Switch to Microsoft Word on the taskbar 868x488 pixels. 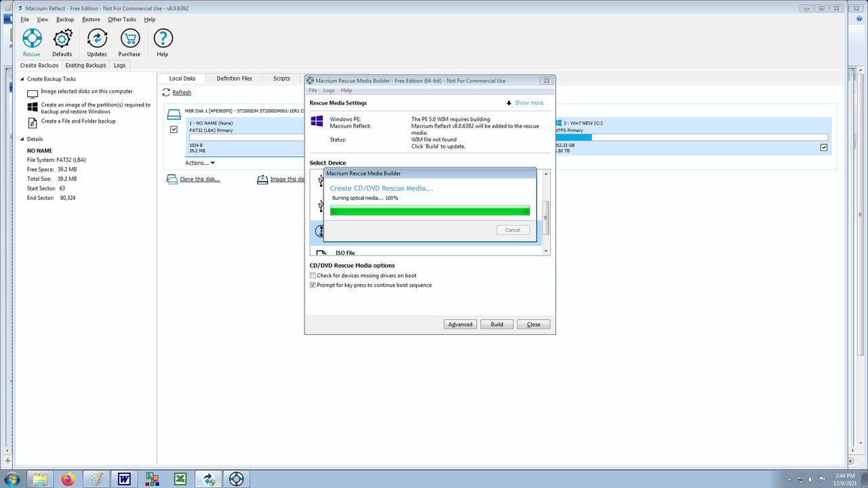point(124,479)
